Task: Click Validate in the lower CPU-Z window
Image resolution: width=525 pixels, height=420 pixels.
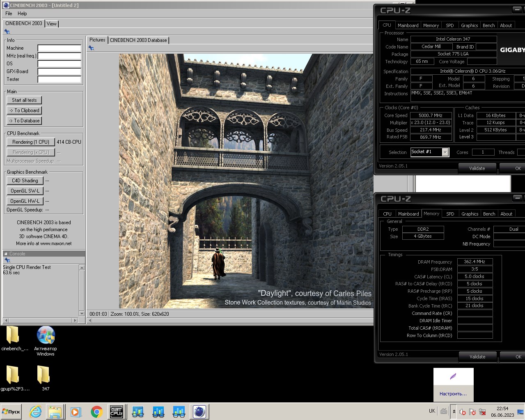Action: coord(477,357)
